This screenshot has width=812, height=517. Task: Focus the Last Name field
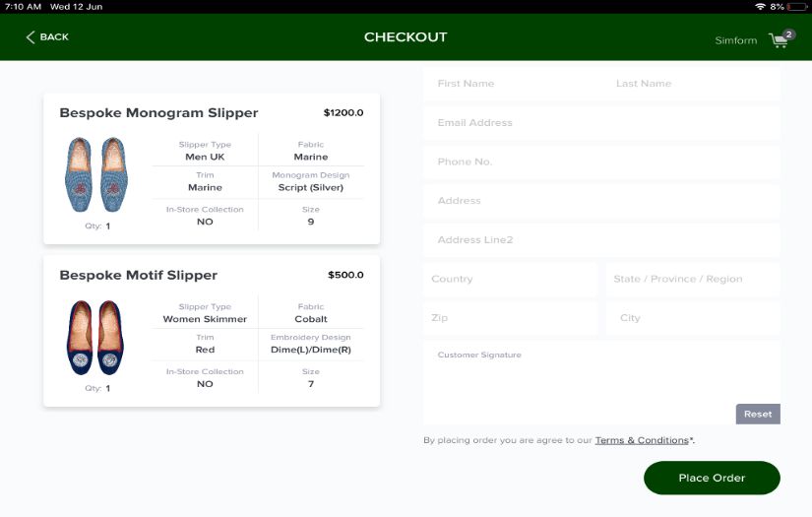pyautogui.click(x=692, y=84)
